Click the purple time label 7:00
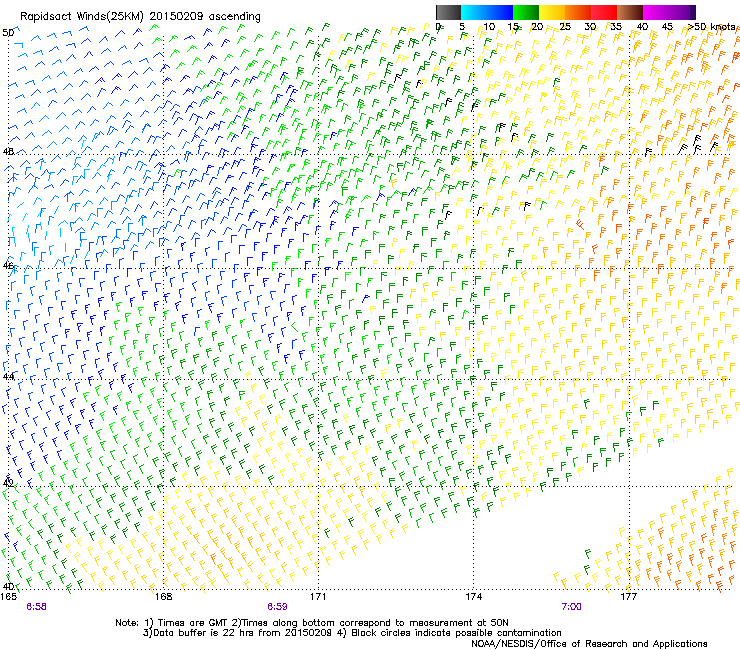This screenshot has height=650, width=740. pyautogui.click(x=572, y=607)
